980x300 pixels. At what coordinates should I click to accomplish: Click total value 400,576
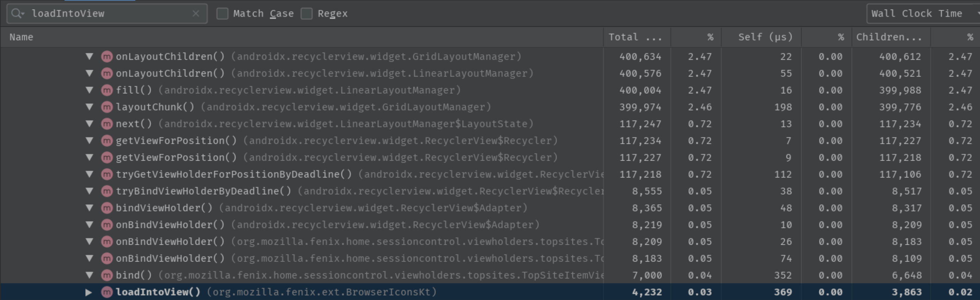click(x=640, y=73)
